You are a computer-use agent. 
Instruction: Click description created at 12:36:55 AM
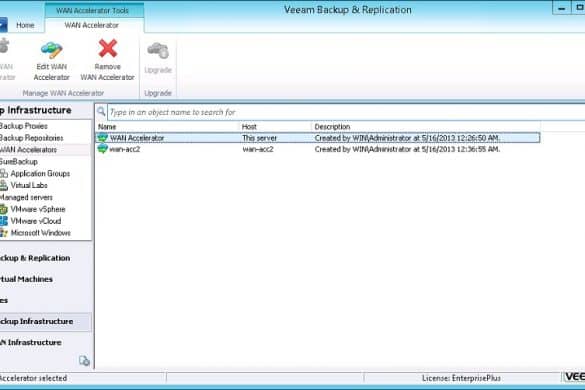[407, 149]
